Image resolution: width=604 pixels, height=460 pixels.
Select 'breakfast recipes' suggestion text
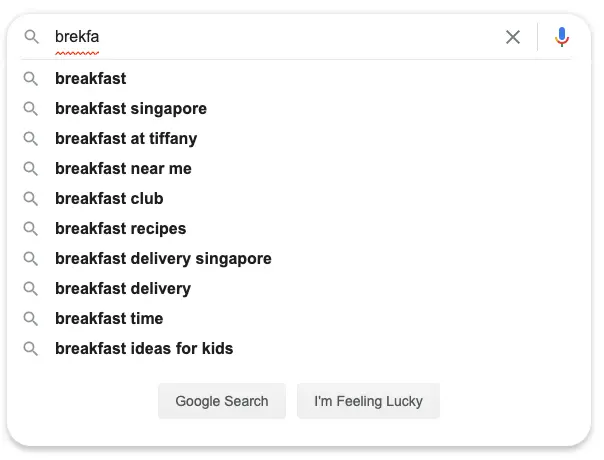[120, 228]
